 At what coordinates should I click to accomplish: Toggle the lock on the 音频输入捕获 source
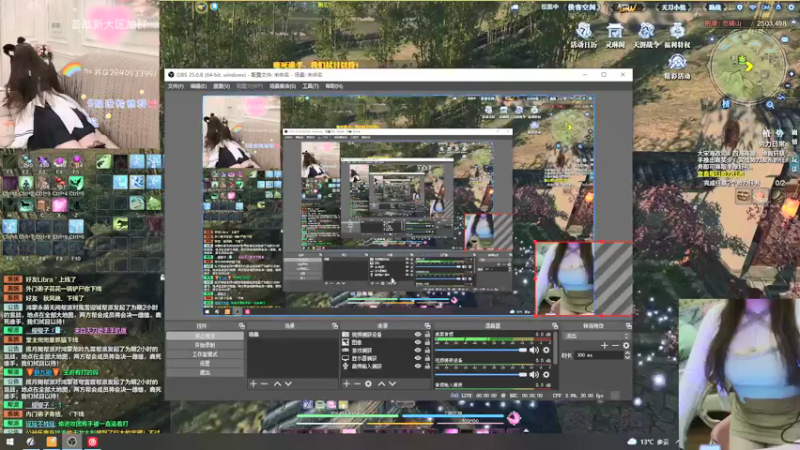(x=427, y=366)
